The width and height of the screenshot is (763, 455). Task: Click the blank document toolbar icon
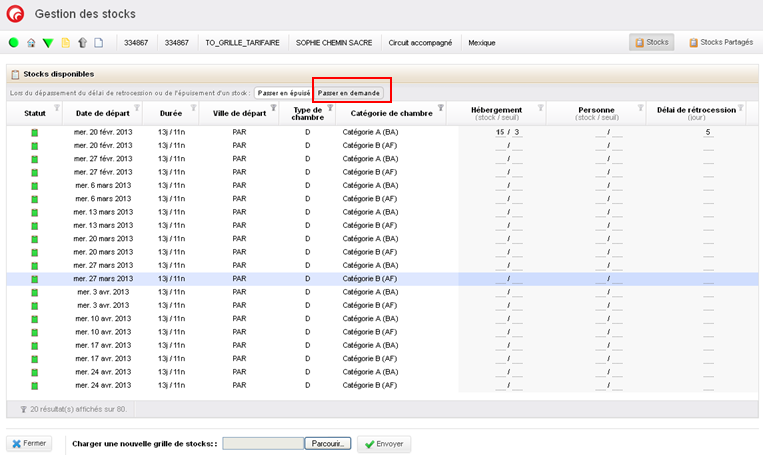pos(98,43)
